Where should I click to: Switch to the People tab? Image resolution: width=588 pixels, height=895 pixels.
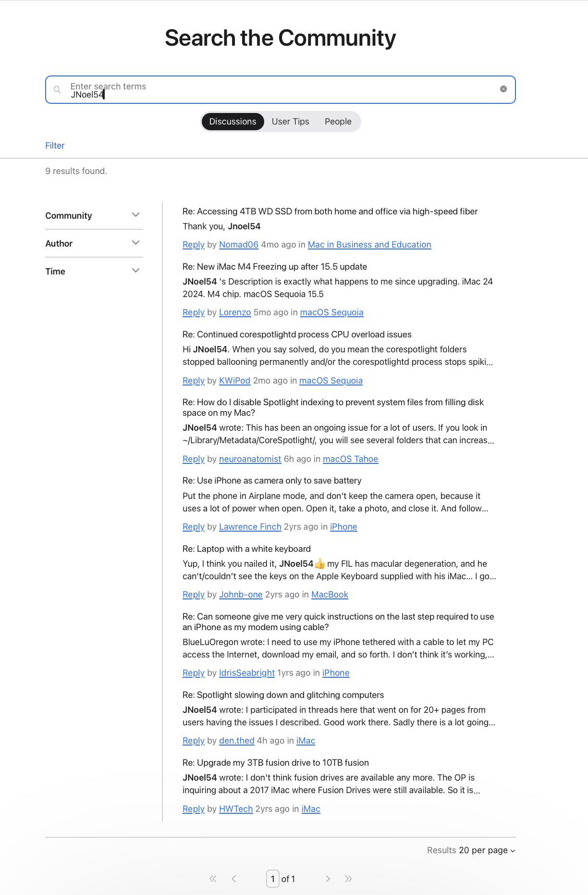[x=338, y=122]
